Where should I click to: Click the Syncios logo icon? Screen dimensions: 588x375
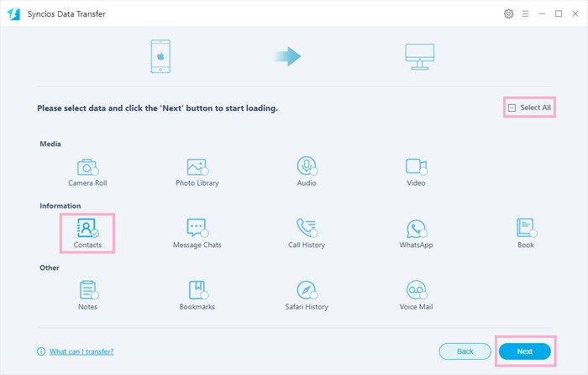tap(13, 14)
